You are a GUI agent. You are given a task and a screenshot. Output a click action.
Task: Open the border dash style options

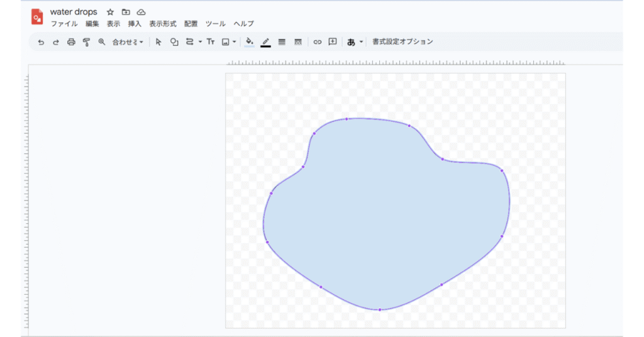(298, 42)
